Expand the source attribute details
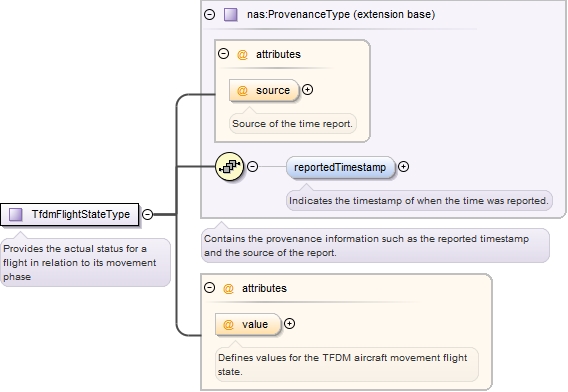This screenshot has width=568, height=392. (x=308, y=89)
